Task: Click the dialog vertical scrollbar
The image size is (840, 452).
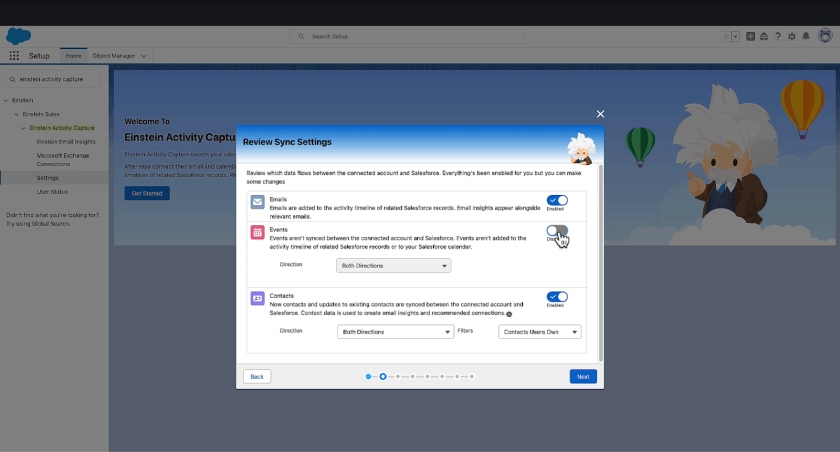Action: [601, 263]
